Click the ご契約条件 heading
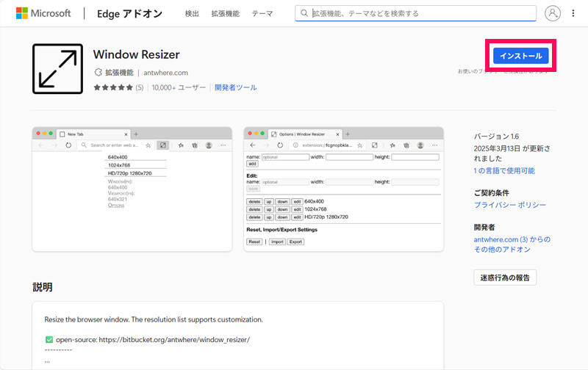Viewport: 588px width, 370px height. tap(491, 193)
